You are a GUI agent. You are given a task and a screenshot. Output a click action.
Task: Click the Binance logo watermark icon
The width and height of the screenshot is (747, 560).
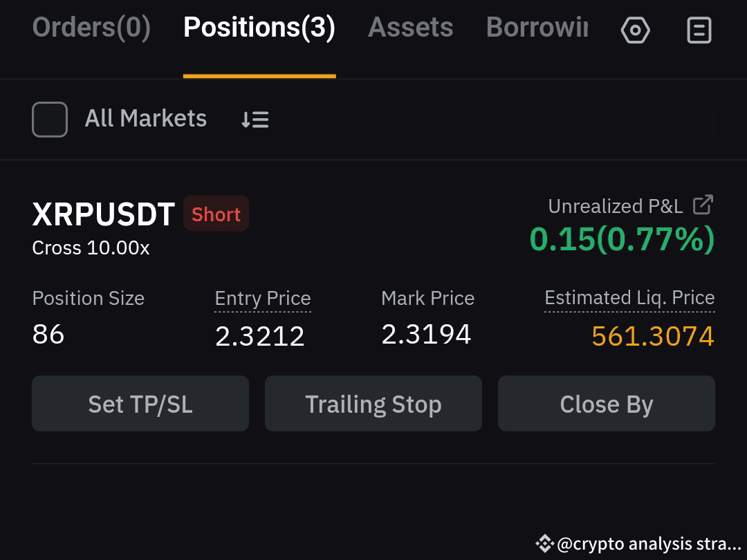click(x=544, y=543)
